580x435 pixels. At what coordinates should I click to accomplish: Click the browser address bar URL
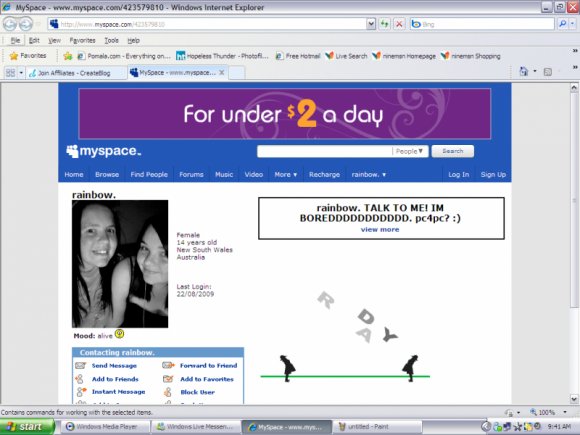[207, 24]
